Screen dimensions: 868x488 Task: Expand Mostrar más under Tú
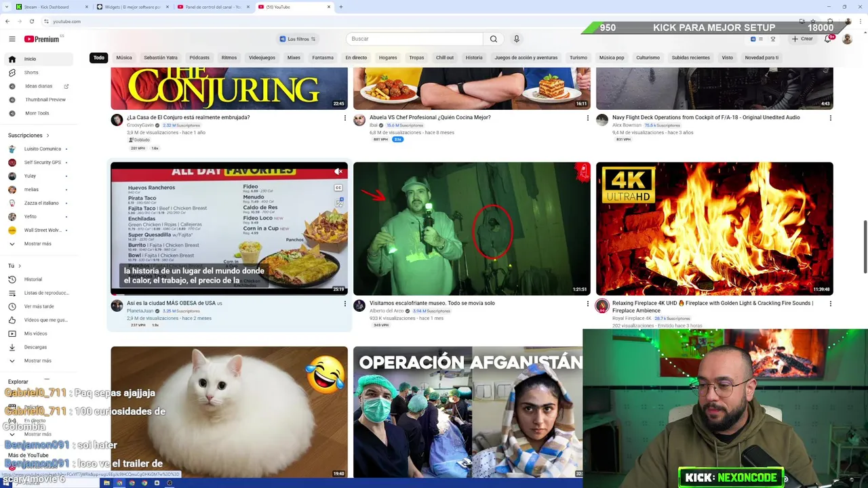coord(39,361)
